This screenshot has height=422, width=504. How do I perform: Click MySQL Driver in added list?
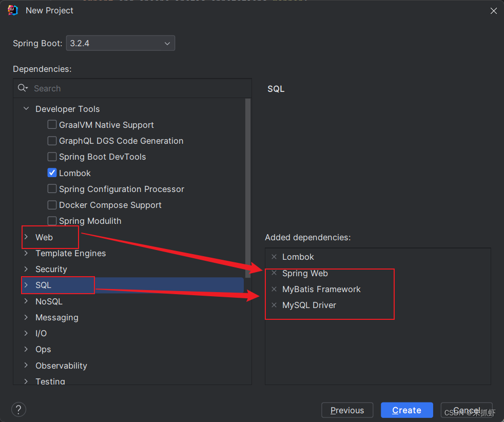point(309,305)
